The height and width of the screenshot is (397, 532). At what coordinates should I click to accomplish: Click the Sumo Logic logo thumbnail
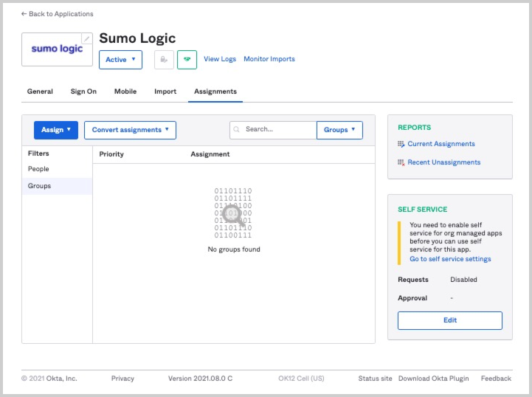[57, 49]
